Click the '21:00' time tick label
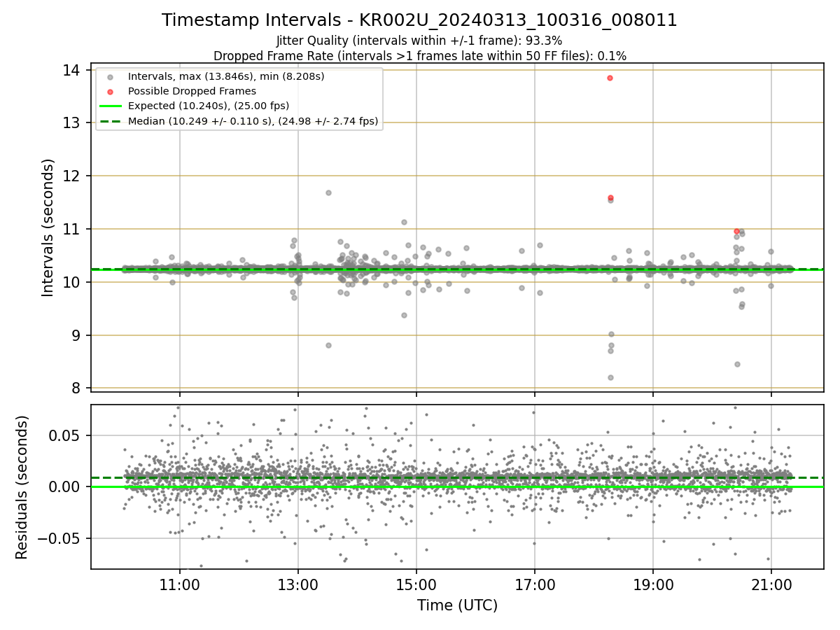840x630 pixels. point(771,584)
